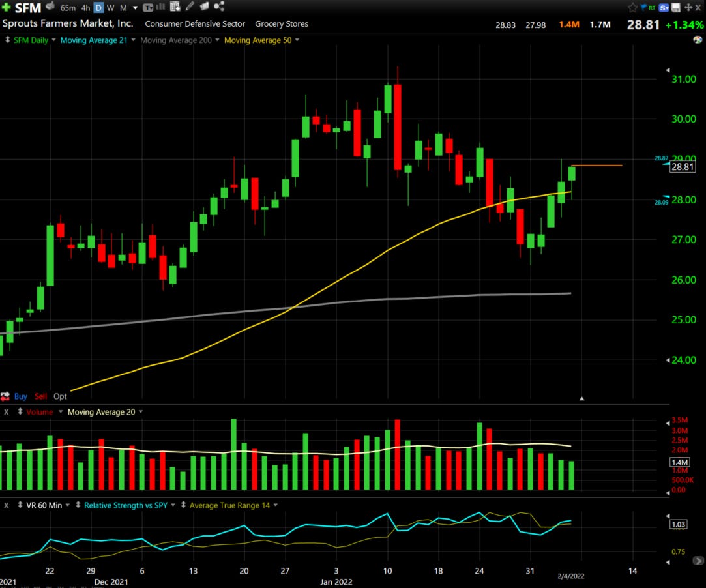Click the save floppy disk icon
Screen dimensions: 706x588
pyautogui.click(x=676, y=8)
